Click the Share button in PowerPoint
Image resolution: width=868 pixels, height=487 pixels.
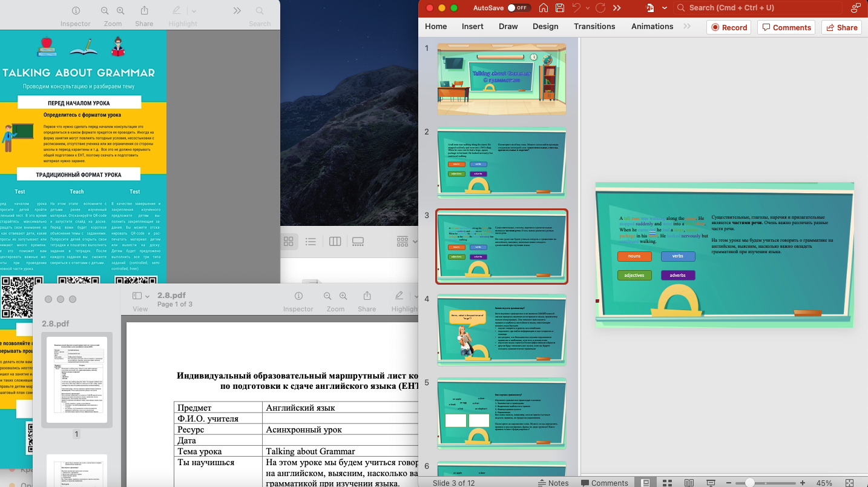841,27
